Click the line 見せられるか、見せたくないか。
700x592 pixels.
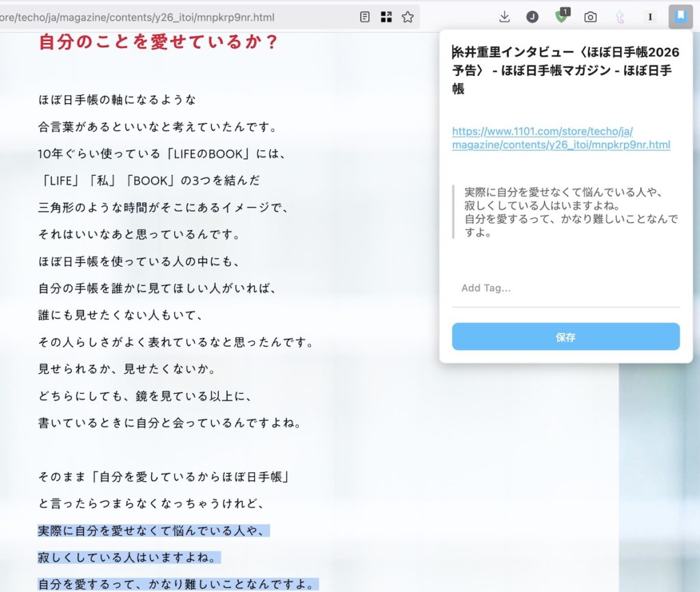click(x=128, y=368)
